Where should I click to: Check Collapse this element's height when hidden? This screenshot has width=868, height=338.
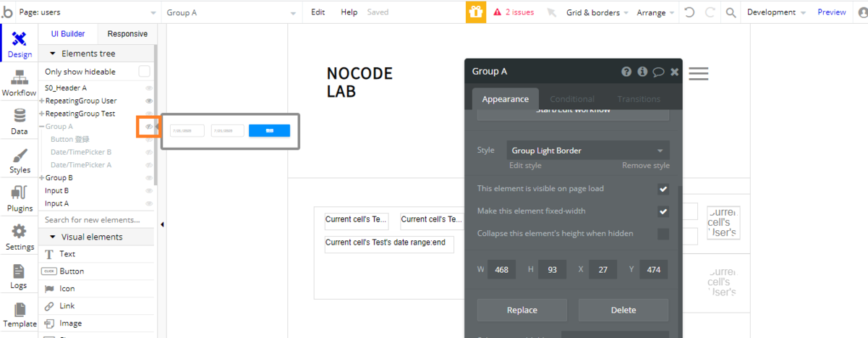663,234
